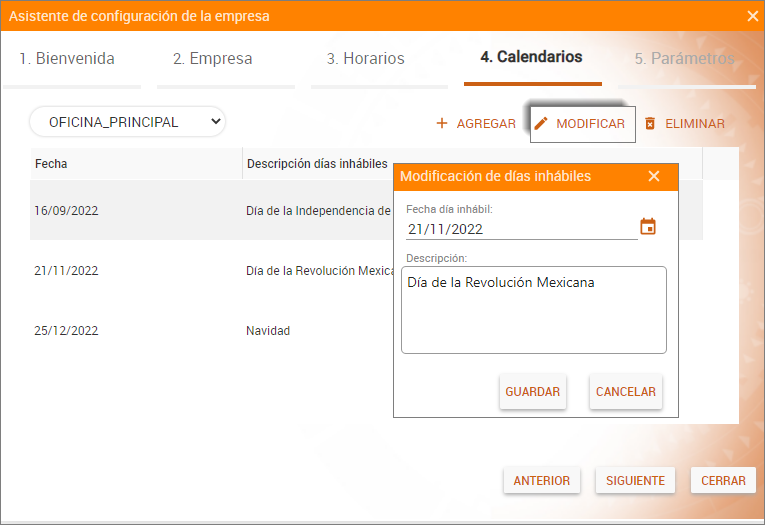Image resolution: width=765 pixels, height=525 pixels.
Task: Open the 5. Parámetros tab
Action: pyautogui.click(x=684, y=59)
